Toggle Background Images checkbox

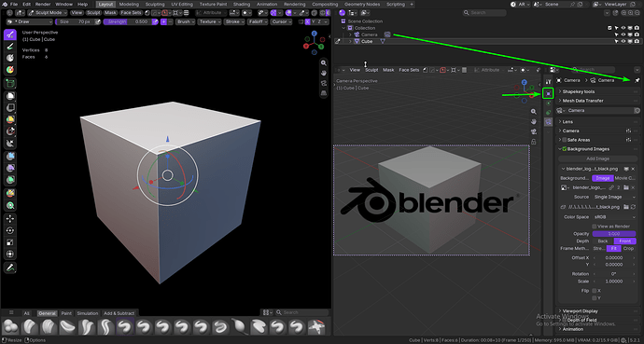point(565,149)
